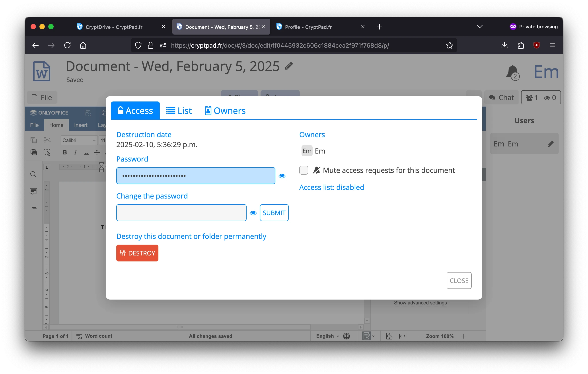Screen dimensions: 588x374
Task: Click the pencil icon to rename document
Action: (x=289, y=66)
